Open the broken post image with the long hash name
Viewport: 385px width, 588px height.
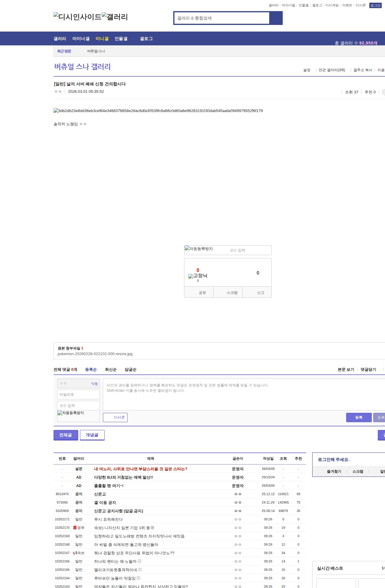click(x=158, y=111)
